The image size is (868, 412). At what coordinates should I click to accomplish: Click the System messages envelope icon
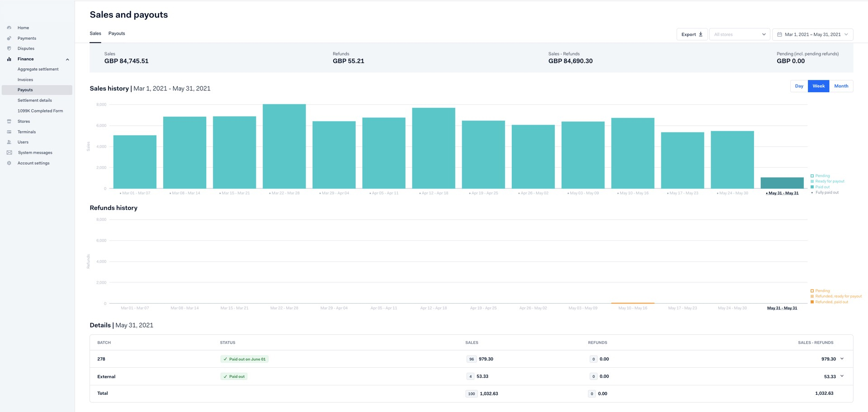pyautogui.click(x=9, y=153)
